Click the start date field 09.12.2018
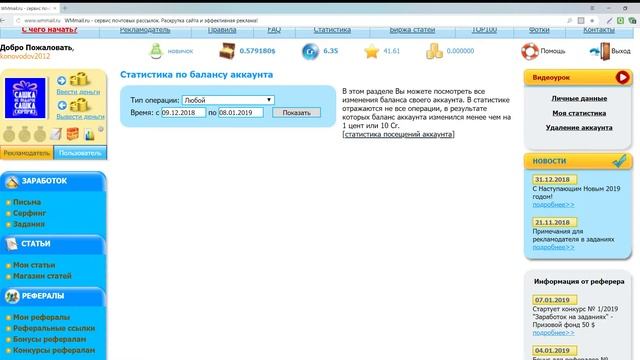The image size is (640, 360). (x=183, y=113)
